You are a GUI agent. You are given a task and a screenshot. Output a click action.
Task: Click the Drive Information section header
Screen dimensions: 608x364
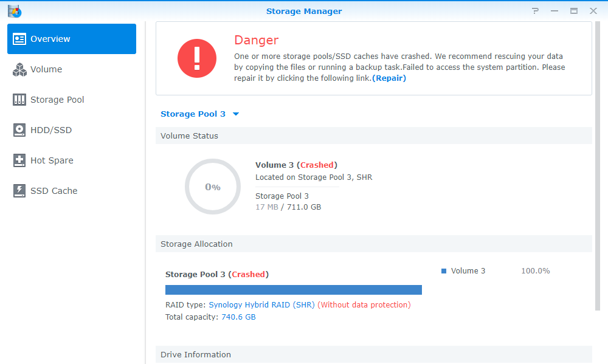tap(373, 354)
